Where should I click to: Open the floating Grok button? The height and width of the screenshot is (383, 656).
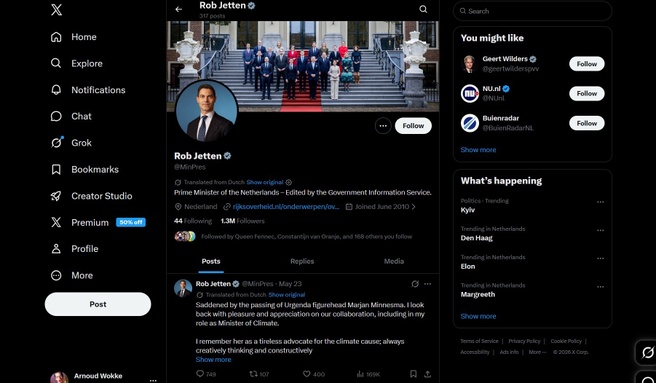pyautogui.click(x=647, y=352)
